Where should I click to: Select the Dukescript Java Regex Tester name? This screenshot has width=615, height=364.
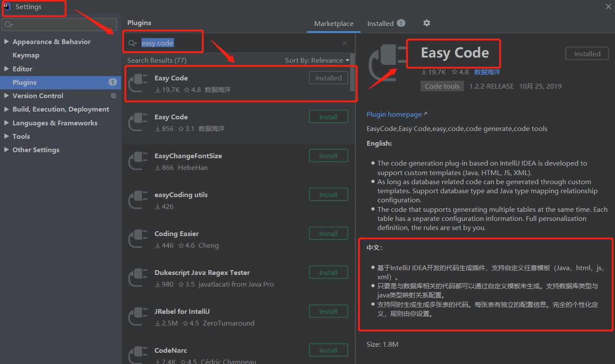pos(202,273)
